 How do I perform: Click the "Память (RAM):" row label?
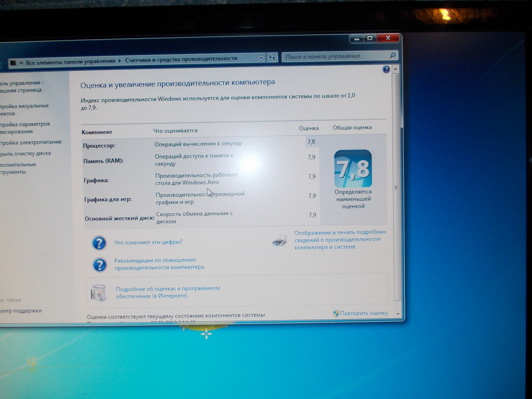[103, 161]
